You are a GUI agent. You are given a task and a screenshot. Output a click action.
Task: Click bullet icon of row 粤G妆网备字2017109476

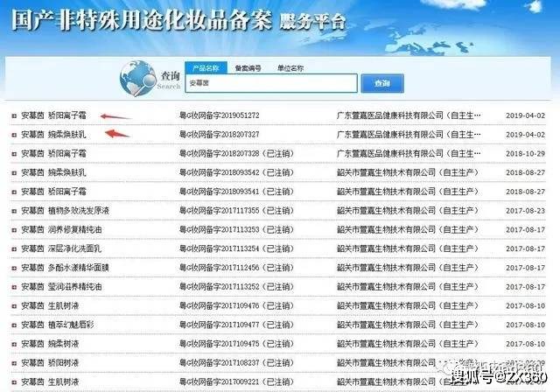pyautogui.click(x=14, y=306)
